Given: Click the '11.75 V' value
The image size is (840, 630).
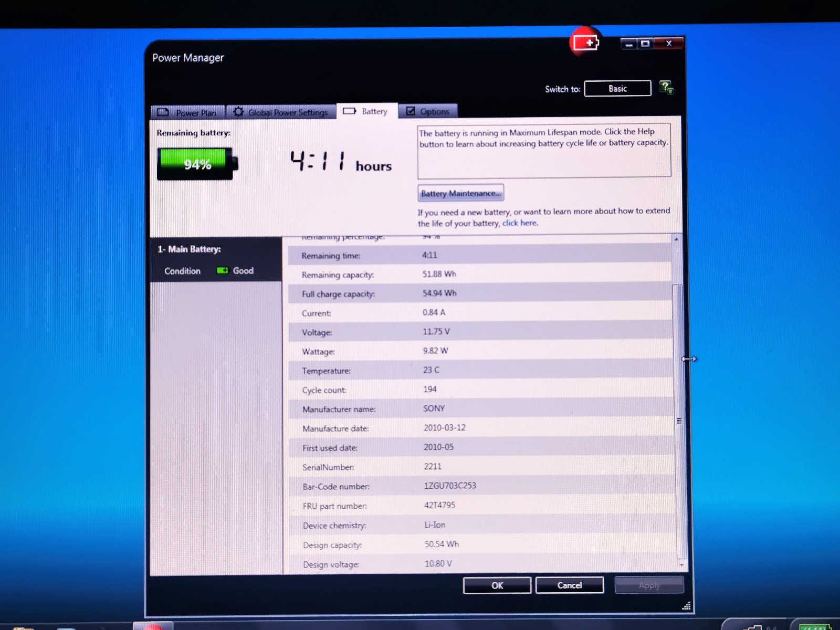Looking at the screenshot, I should point(436,331).
